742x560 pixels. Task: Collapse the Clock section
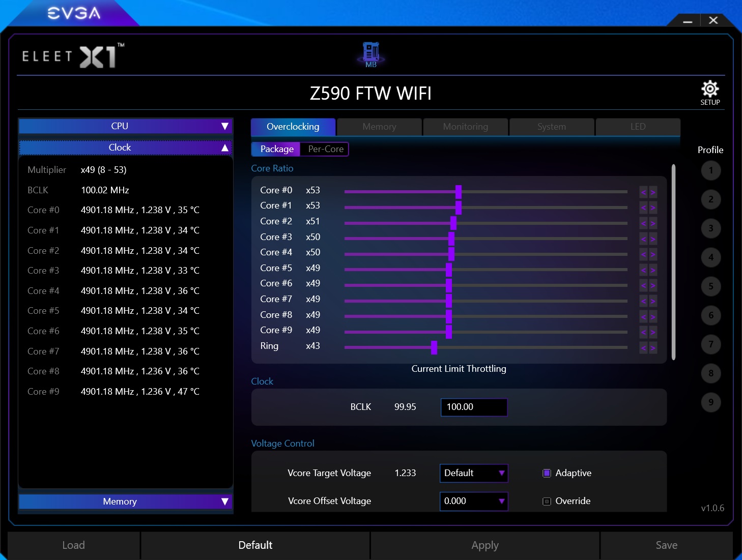point(126,148)
